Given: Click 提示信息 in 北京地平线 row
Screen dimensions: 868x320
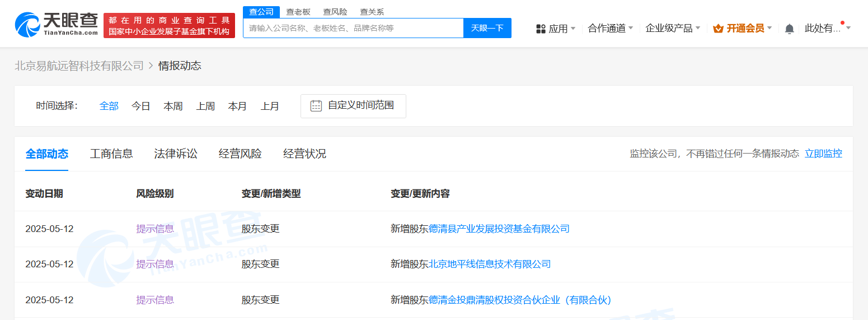Looking at the screenshot, I should tap(155, 264).
